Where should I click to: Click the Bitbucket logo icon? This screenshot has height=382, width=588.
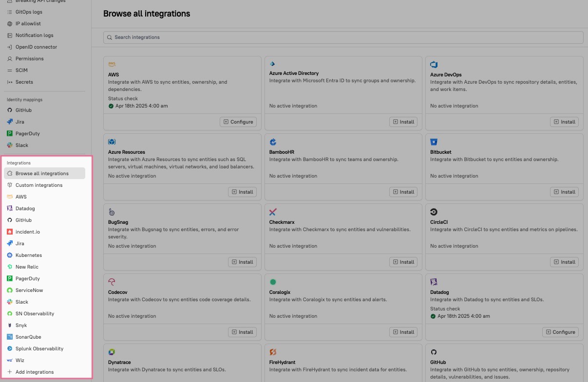click(x=434, y=142)
